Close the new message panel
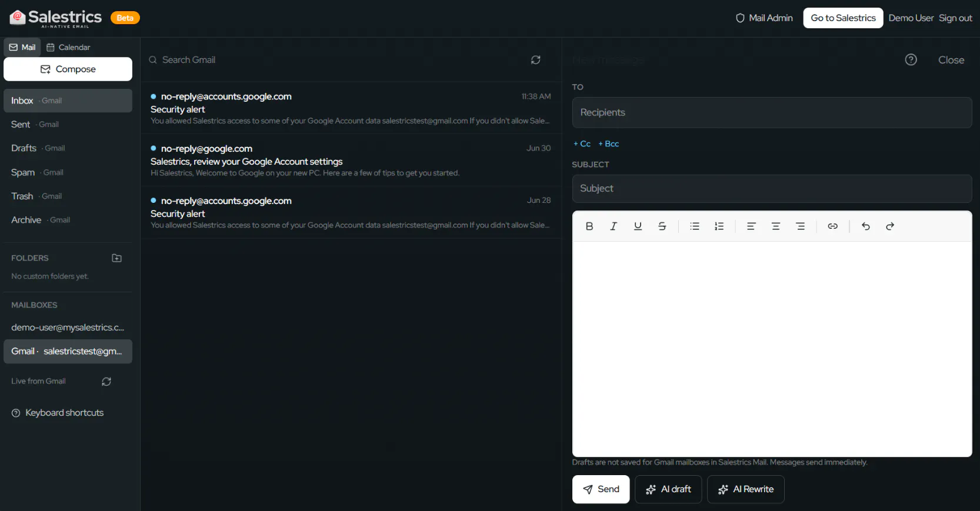The height and width of the screenshot is (511, 980). pyautogui.click(x=951, y=60)
